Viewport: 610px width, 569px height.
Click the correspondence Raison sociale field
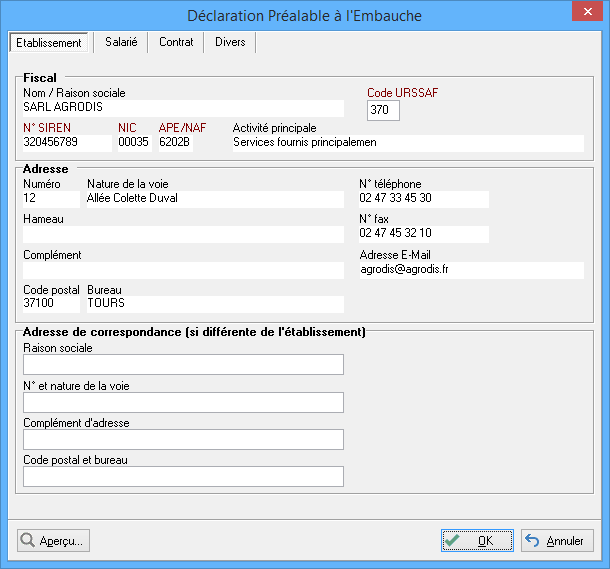(x=183, y=364)
